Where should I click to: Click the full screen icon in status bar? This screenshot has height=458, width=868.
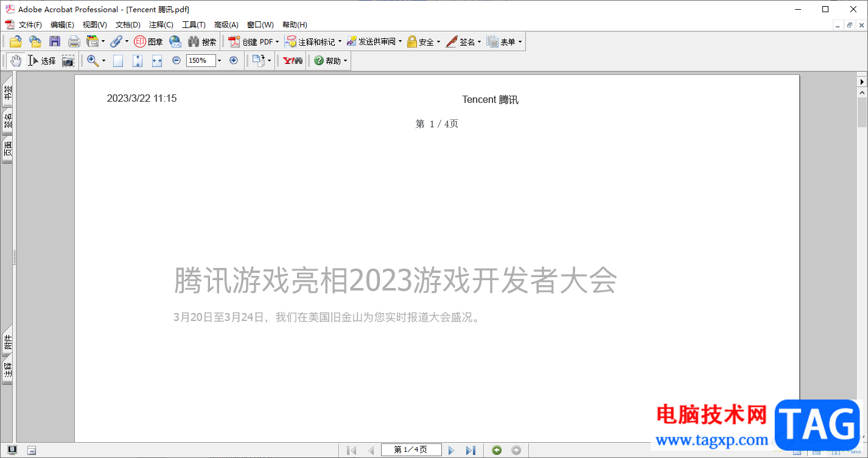pos(12,450)
